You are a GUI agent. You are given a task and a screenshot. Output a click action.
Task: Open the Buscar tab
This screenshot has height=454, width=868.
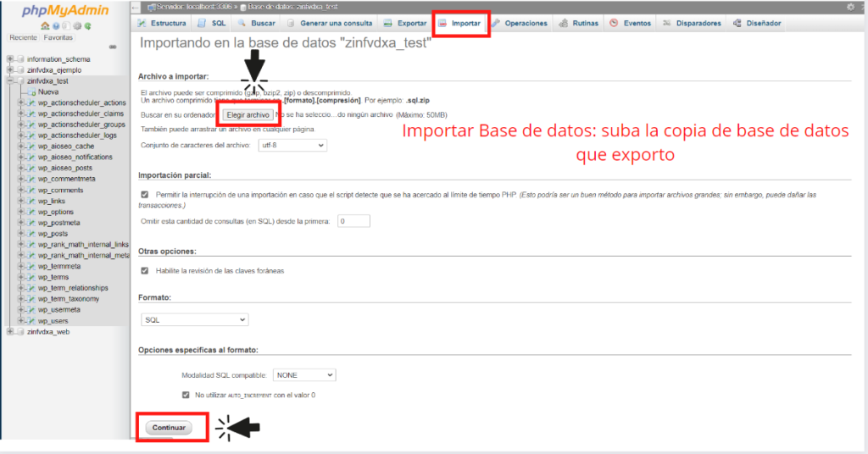pyautogui.click(x=256, y=23)
